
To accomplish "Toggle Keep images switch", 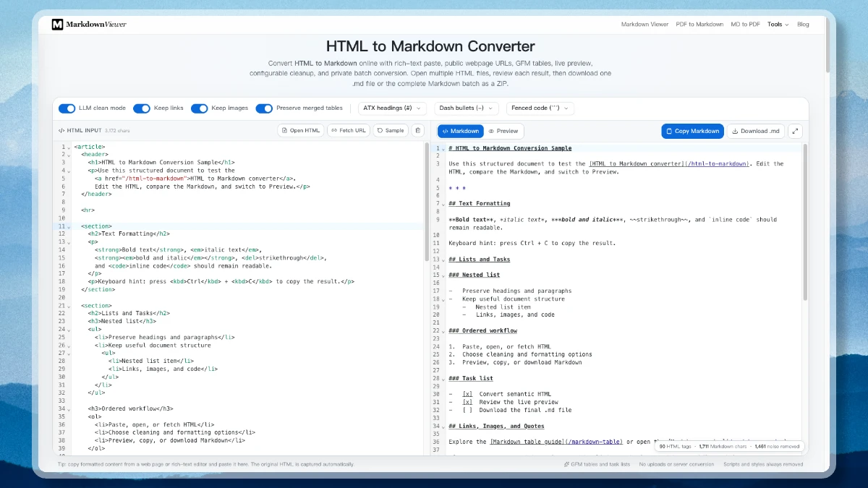I will [x=200, y=108].
